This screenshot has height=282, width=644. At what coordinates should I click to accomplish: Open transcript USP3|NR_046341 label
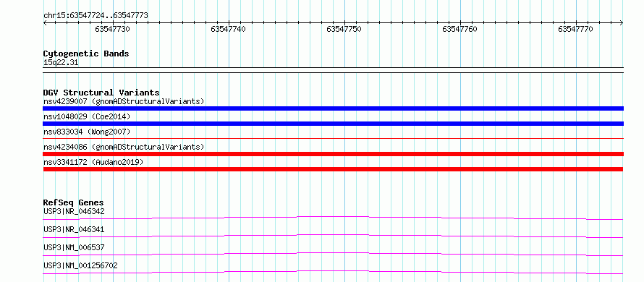point(74,229)
